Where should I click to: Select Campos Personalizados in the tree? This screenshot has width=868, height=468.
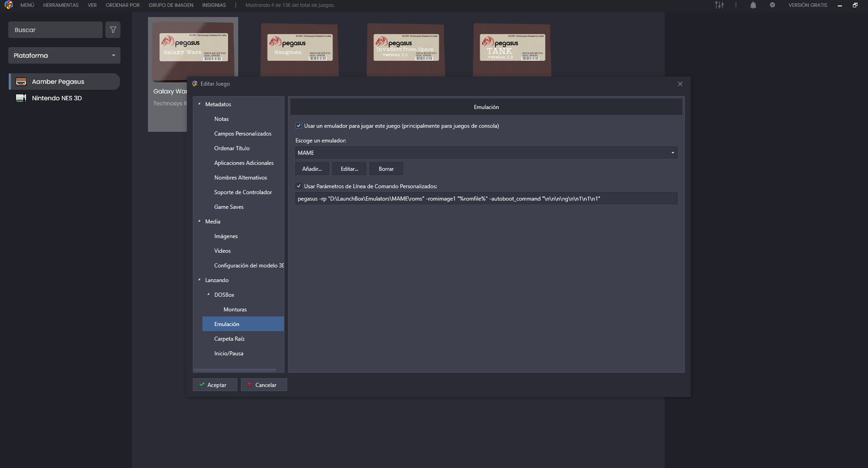(x=243, y=133)
